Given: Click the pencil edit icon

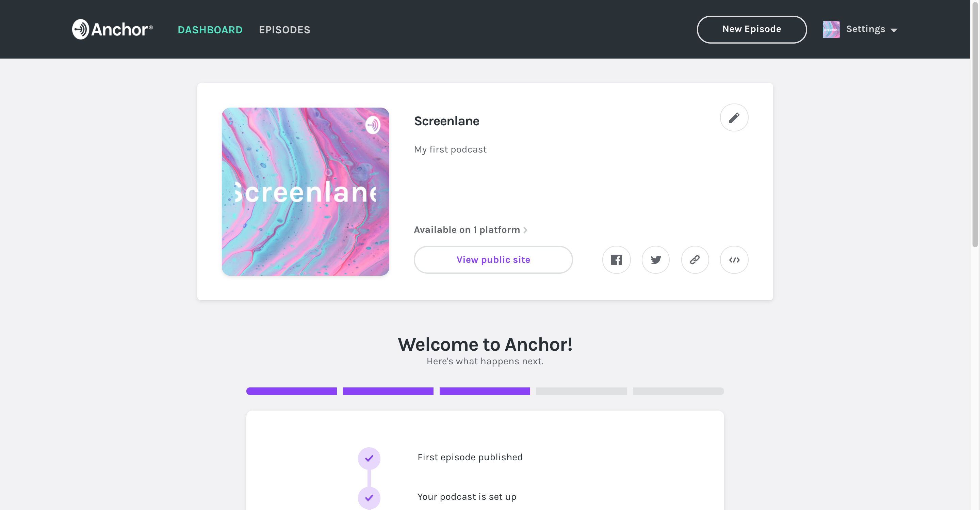Looking at the screenshot, I should 734,117.
